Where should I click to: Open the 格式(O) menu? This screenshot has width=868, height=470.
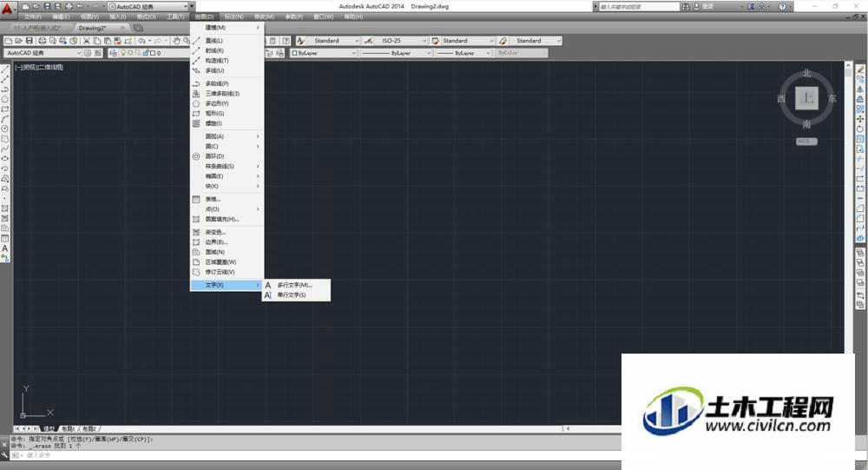point(146,17)
